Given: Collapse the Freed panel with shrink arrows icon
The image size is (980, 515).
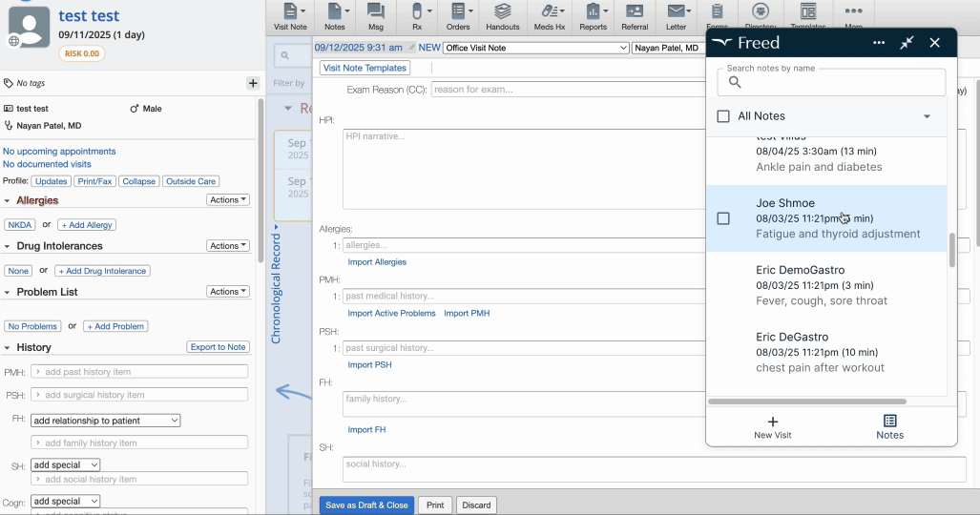Looking at the screenshot, I should click(907, 43).
